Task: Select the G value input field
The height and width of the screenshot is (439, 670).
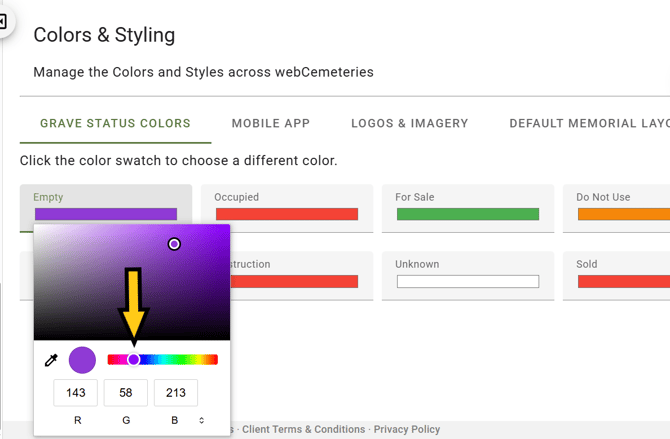Action: coord(126,393)
